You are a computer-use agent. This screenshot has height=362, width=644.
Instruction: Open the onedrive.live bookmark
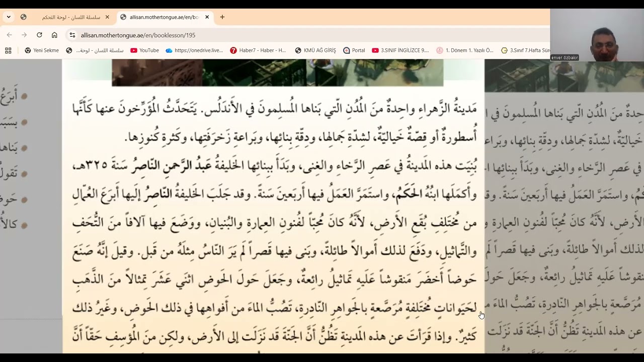click(194, 50)
